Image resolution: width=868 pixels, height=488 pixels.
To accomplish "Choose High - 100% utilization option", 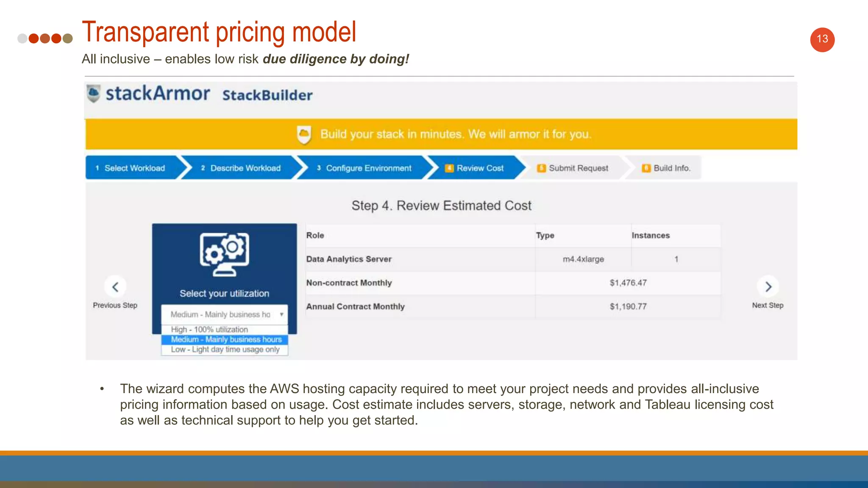I will click(x=224, y=329).
